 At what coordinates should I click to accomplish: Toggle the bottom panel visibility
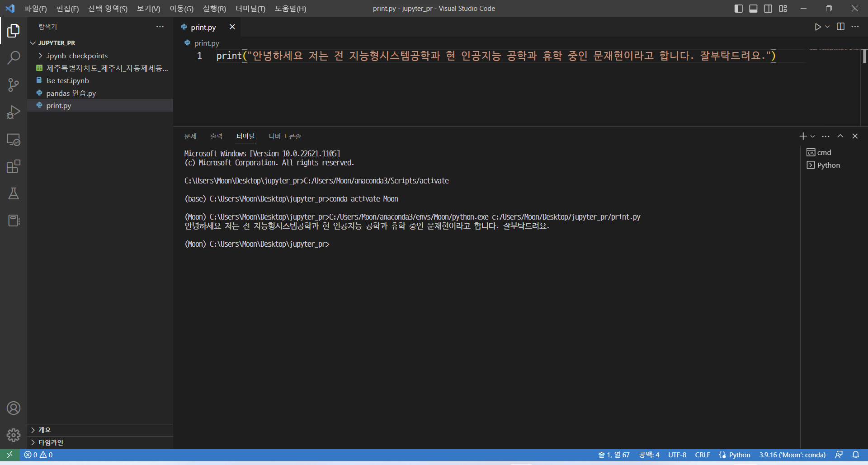pyautogui.click(x=753, y=9)
